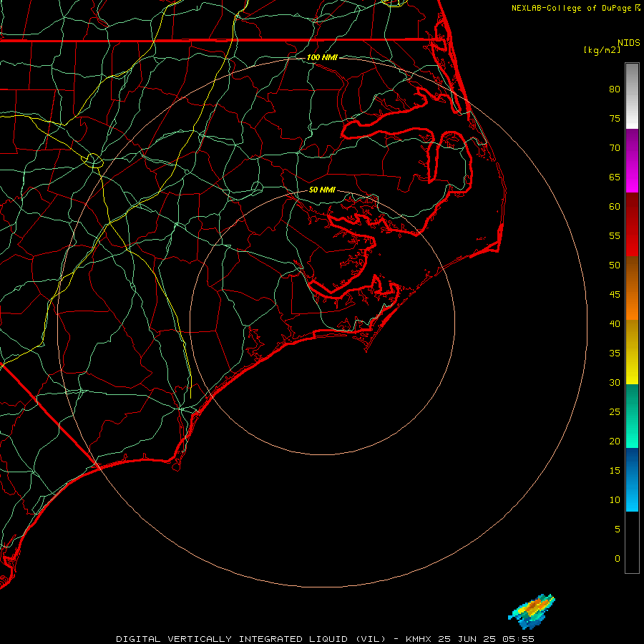Click the legend value 5

coord(618,530)
